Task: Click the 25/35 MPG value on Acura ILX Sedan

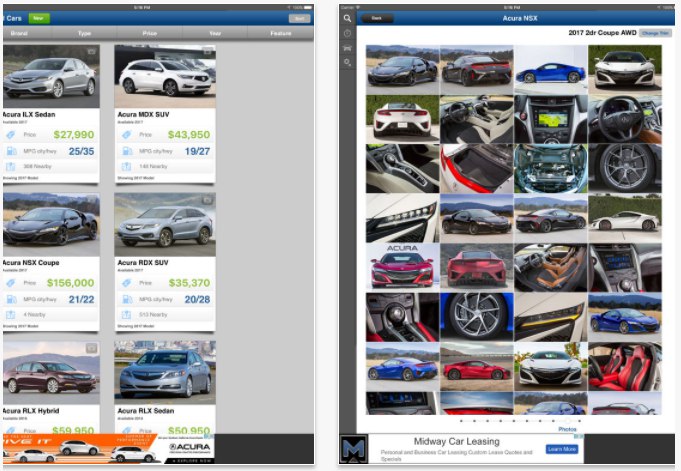Action: [x=81, y=152]
